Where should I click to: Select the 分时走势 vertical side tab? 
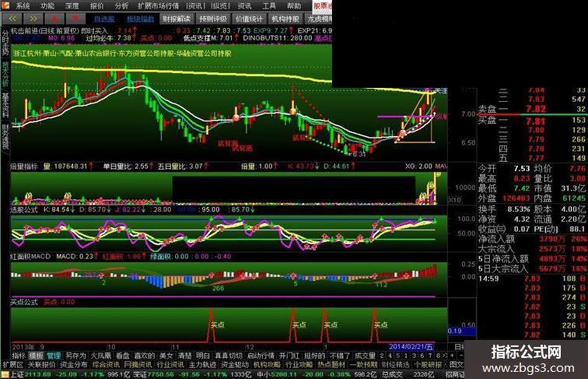pyautogui.click(x=5, y=42)
